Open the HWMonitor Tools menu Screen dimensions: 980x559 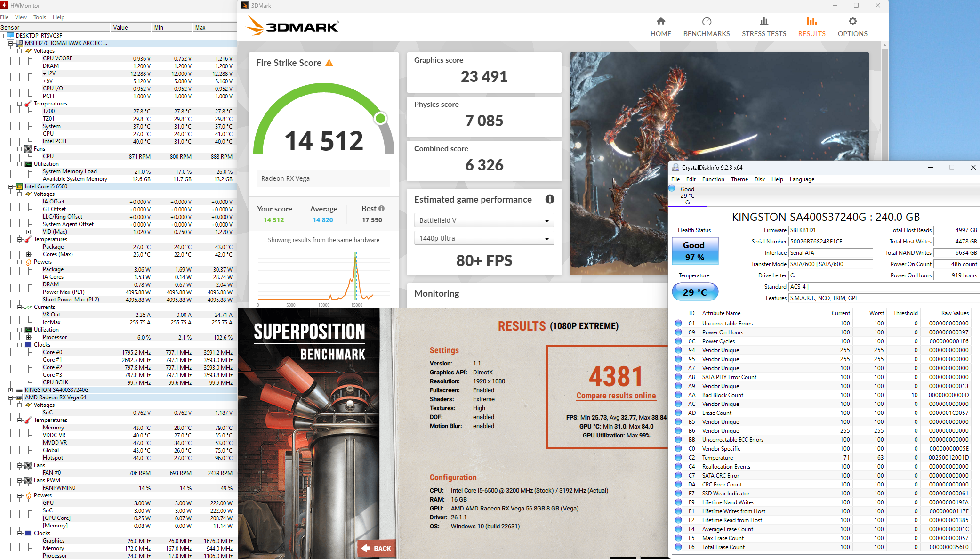[x=40, y=17]
